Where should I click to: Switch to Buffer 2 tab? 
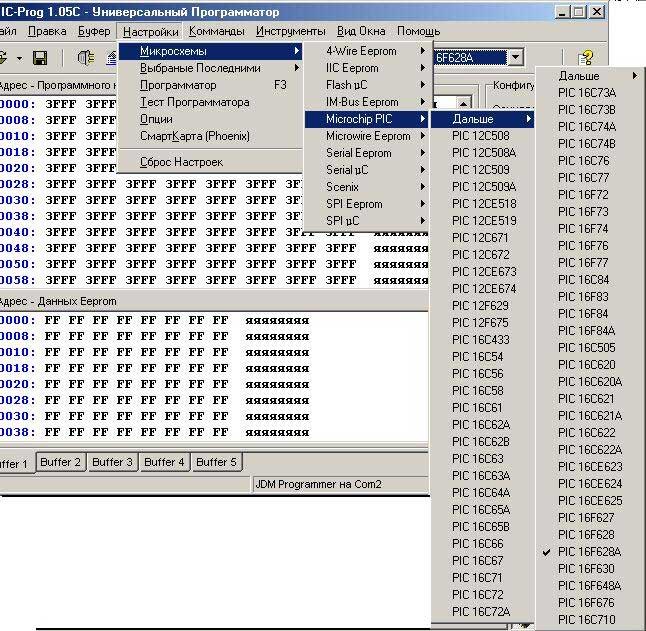[61, 462]
